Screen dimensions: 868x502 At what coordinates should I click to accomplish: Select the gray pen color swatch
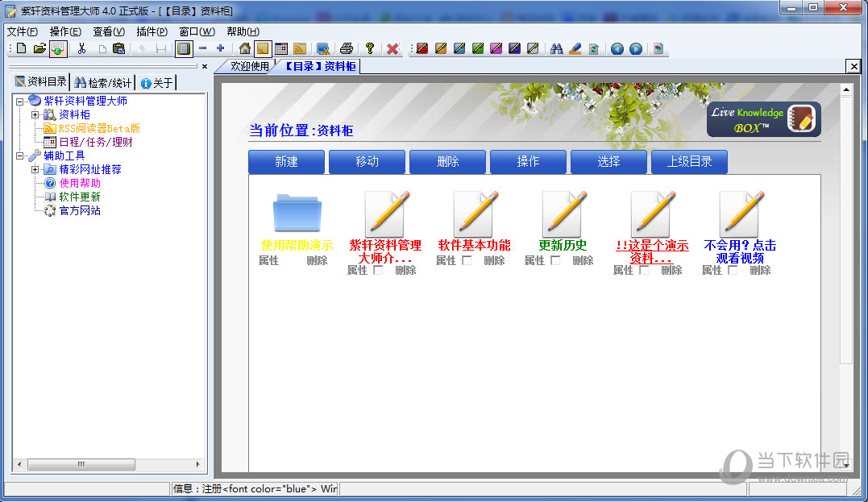point(533,48)
